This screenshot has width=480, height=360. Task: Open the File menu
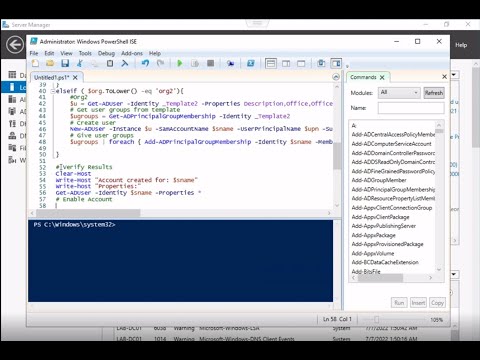pos(34,53)
